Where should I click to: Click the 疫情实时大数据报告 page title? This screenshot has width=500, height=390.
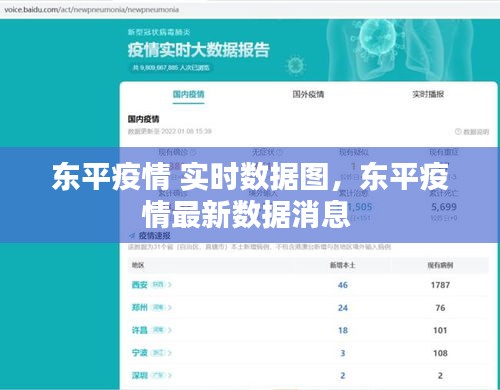(x=199, y=50)
